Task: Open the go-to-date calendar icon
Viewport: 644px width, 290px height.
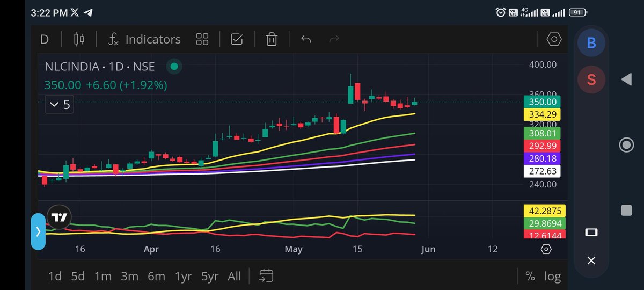Action: click(x=266, y=276)
